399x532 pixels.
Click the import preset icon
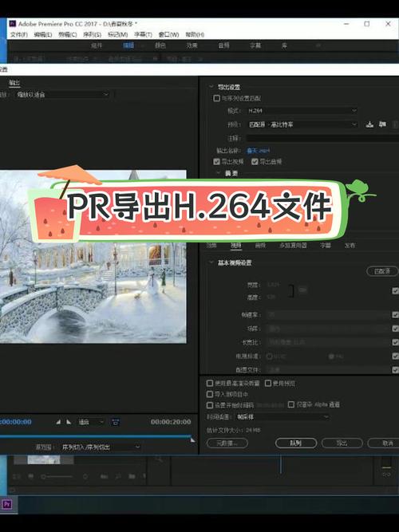point(382,124)
